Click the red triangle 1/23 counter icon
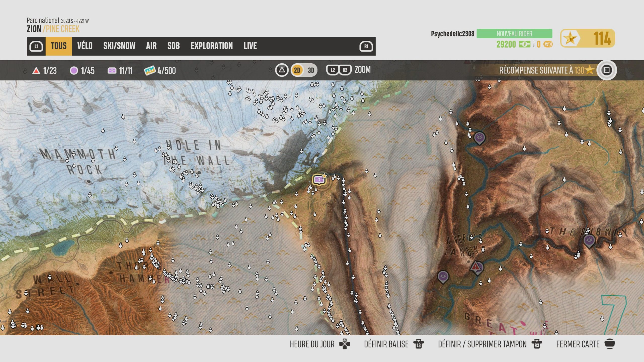This screenshot has width=644, height=362. pyautogui.click(x=36, y=71)
